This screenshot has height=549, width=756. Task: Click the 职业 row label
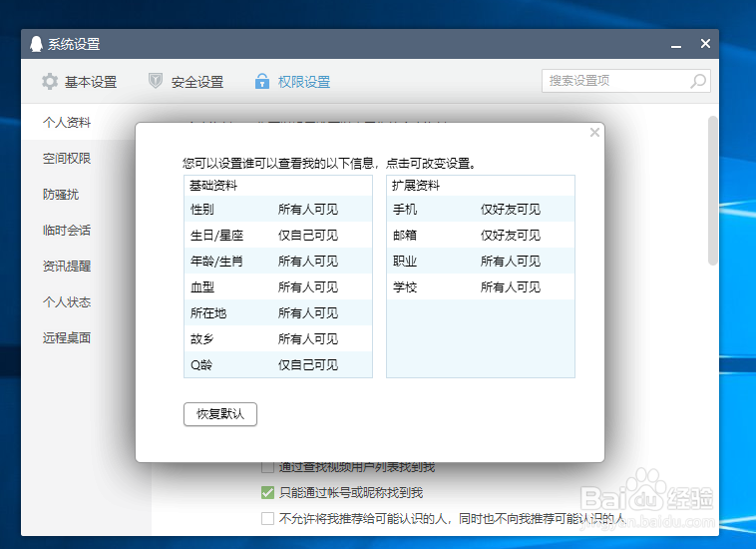[x=405, y=262]
